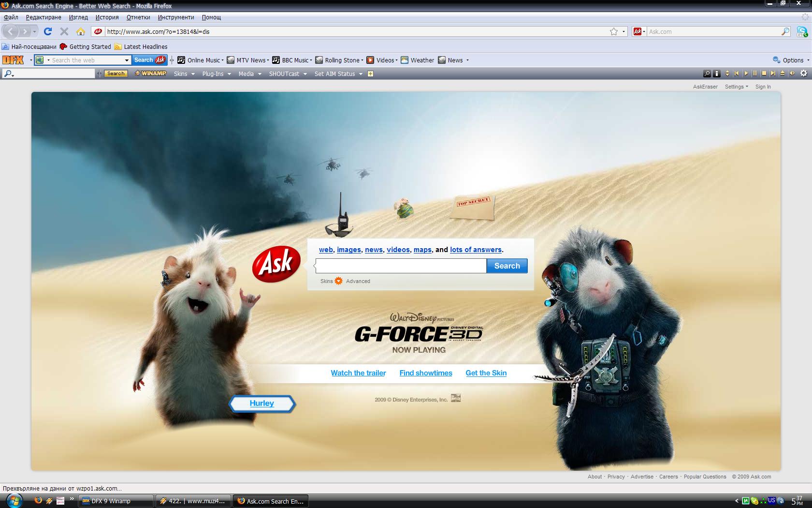This screenshot has height=508, width=812.
Task: Go back using the browser back arrow
Action: [x=11, y=31]
